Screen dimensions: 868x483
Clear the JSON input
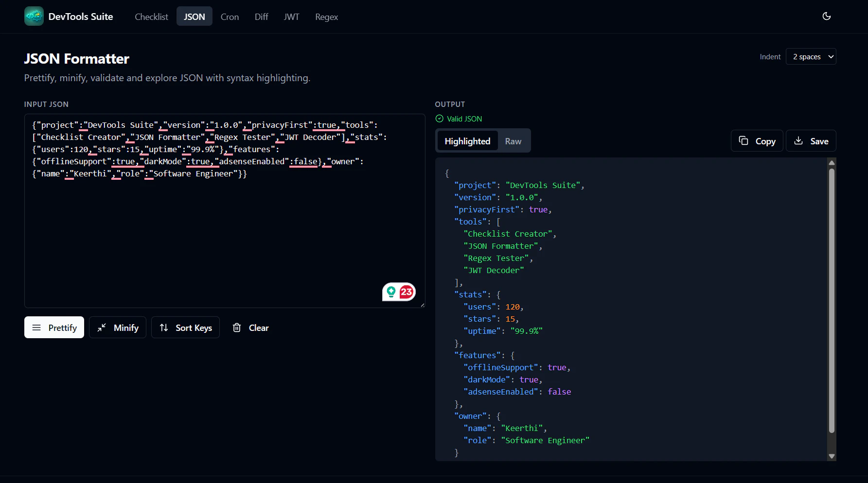(250, 328)
